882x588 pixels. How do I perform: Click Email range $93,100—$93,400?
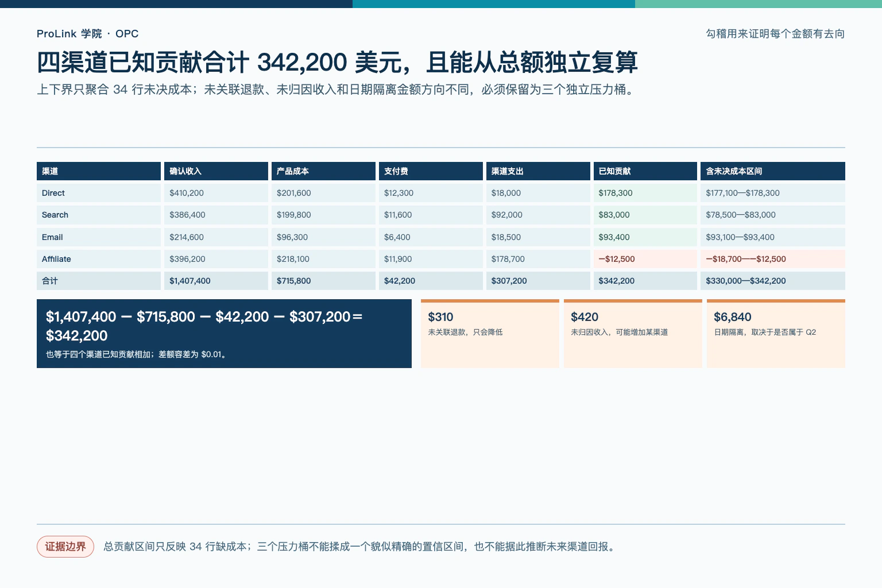click(x=773, y=237)
